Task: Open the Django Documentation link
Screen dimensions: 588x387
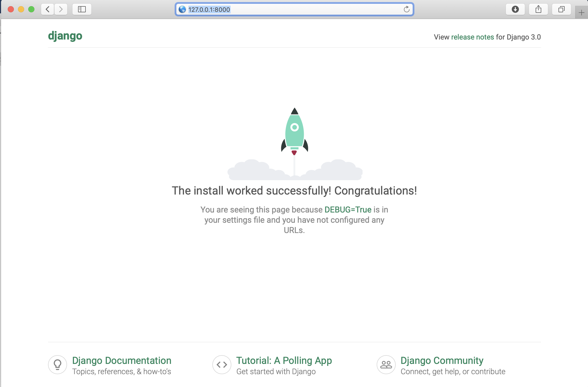Action: pyautogui.click(x=122, y=360)
